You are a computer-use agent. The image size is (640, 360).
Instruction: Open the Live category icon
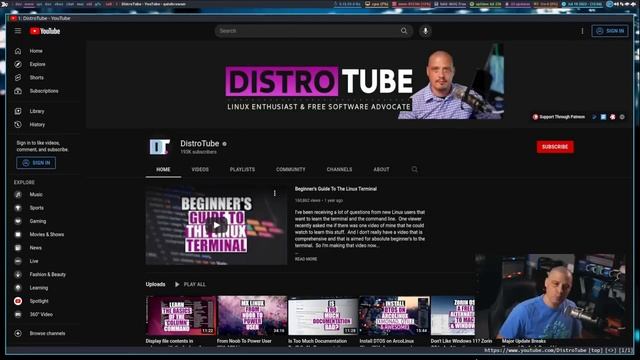point(18,261)
